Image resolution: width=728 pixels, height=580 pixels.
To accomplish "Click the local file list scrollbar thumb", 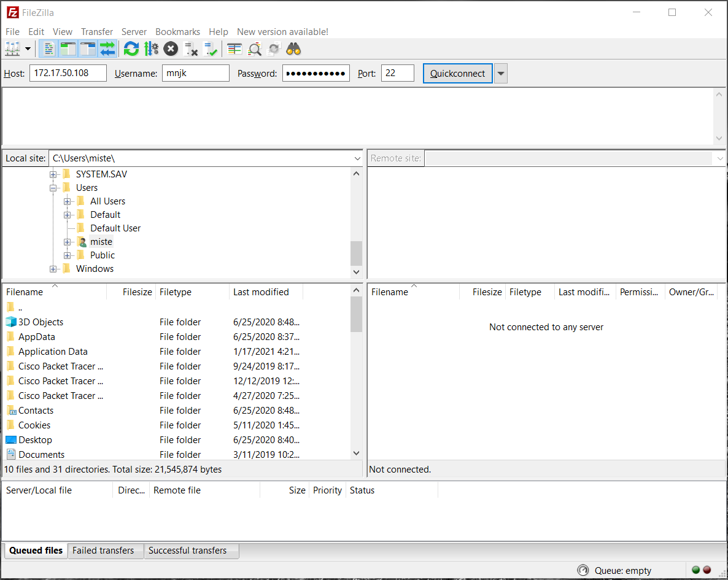I will 356,314.
